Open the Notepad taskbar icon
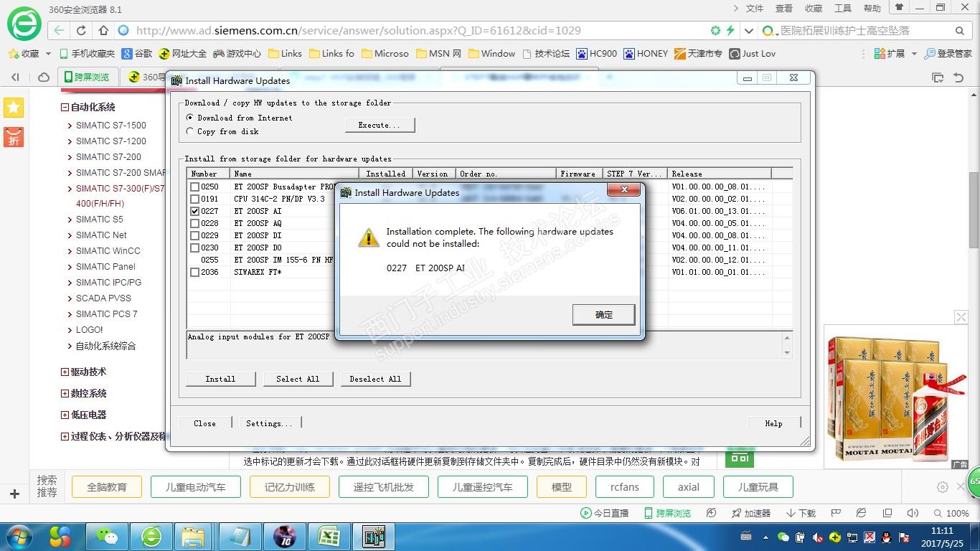Screen dimensions: 980x551 (x=239, y=537)
